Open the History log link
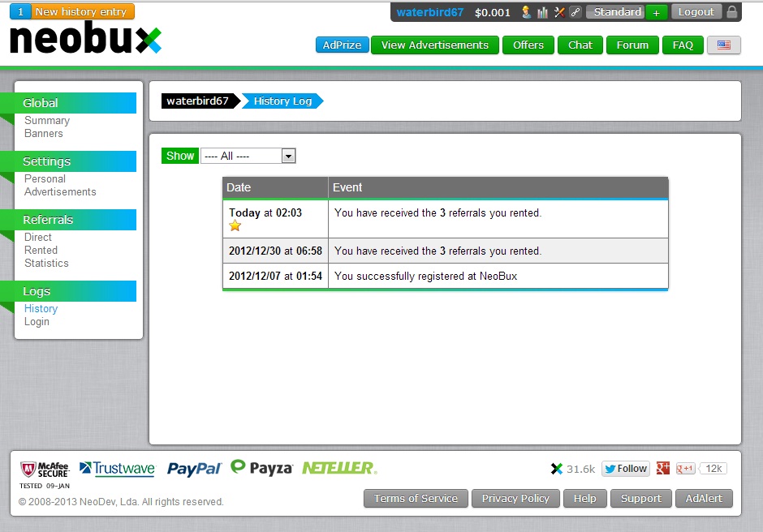The image size is (763, 532). [41, 308]
